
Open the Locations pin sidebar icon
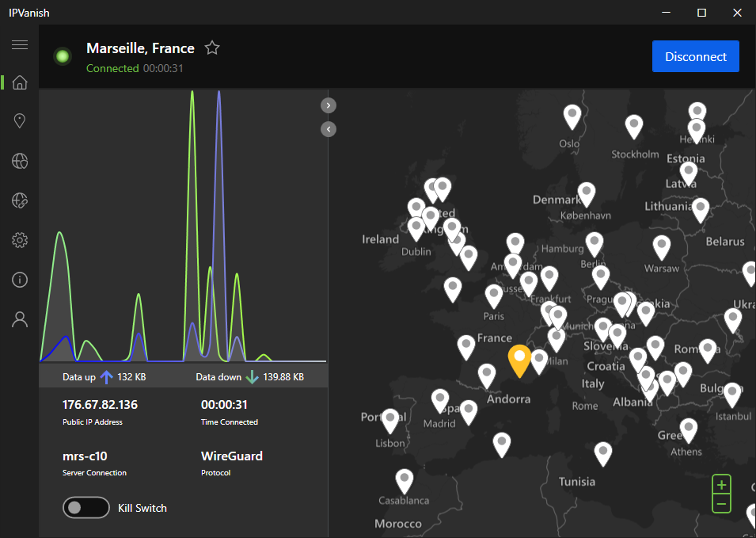pyautogui.click(x=20, y=120)
